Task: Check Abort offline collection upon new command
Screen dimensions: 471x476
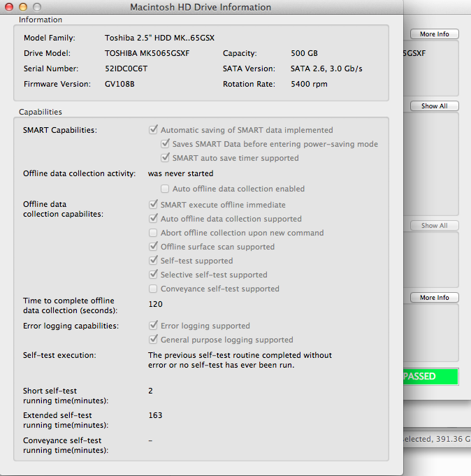Action: coord(153,233)
